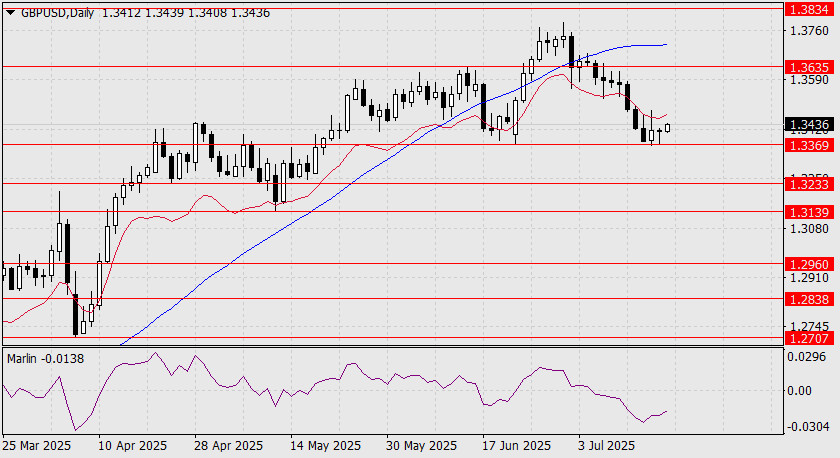Select the 1.3369 support level label
This screenshot has width=840, height=458.
[809, 145]
